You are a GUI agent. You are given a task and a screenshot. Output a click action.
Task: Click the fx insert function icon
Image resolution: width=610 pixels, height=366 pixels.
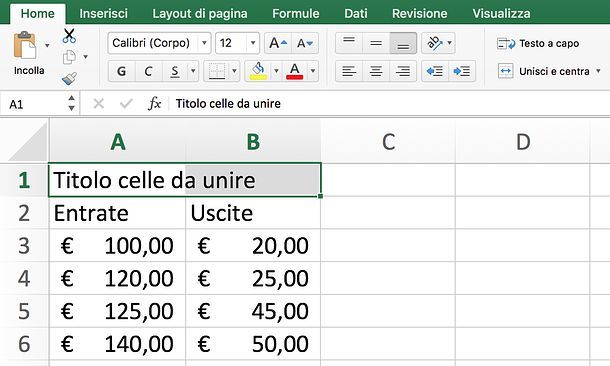[x=154, y=103]
